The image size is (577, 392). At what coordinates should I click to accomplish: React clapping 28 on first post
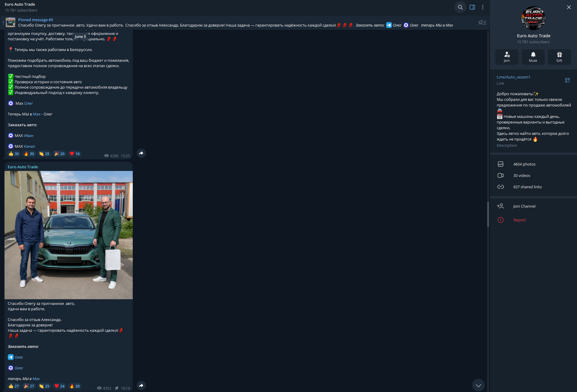44,154
